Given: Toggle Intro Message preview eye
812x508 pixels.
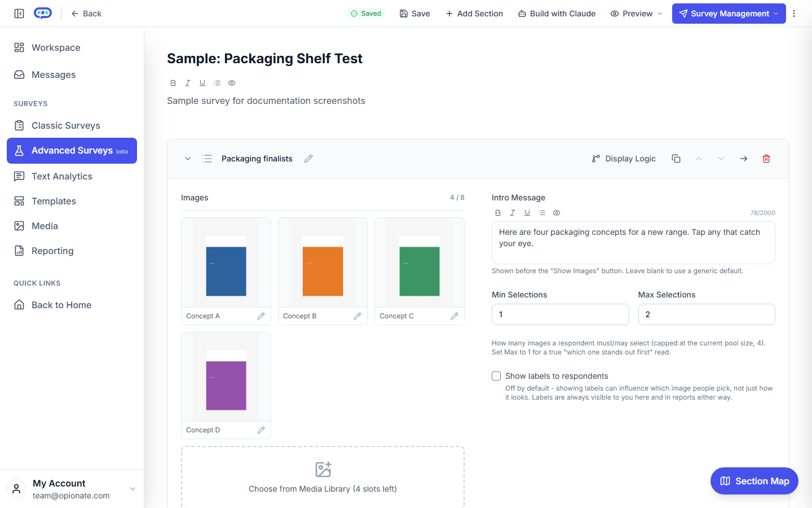Looking at the screenshot, I should [x=557, y=213].
